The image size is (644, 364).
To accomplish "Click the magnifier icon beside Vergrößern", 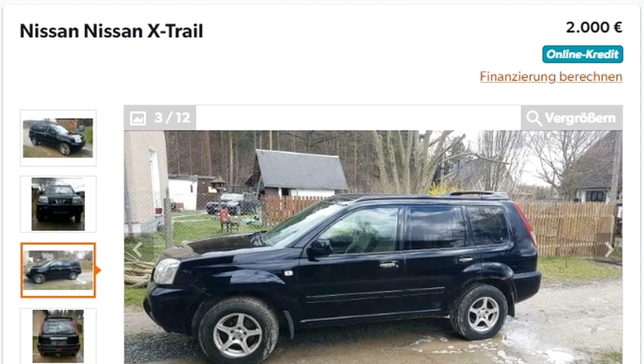I will click(534, 118).
